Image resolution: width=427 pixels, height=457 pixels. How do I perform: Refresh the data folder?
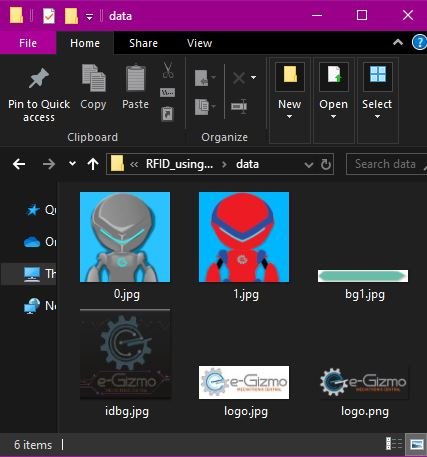[x=326, y=164]
